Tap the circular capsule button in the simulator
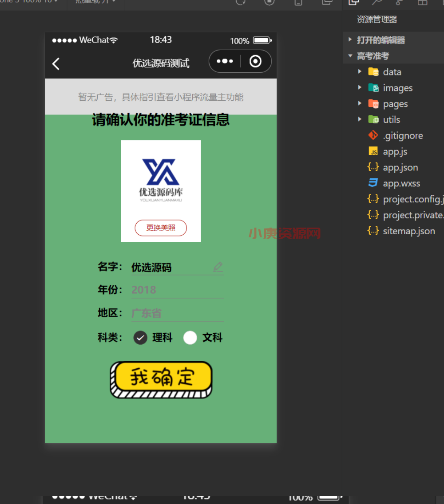 point(255,61)
